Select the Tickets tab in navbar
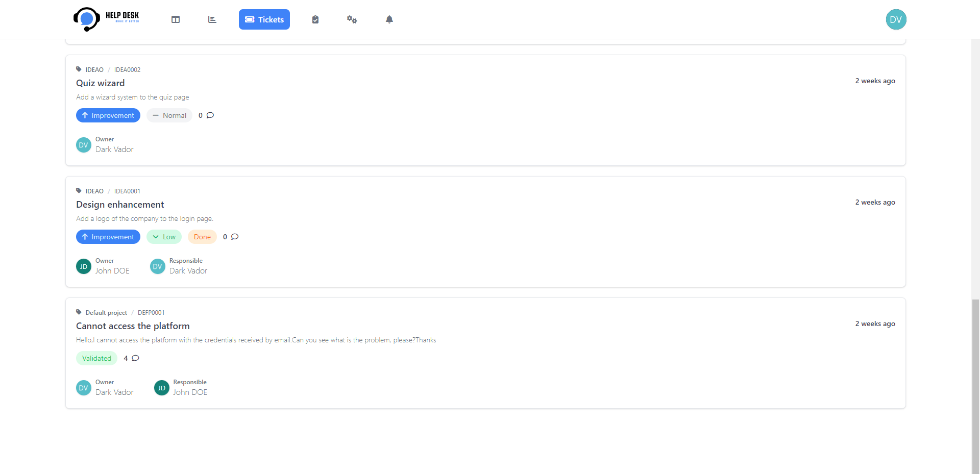This screenshot has height=474, width=980. point(264,19)
